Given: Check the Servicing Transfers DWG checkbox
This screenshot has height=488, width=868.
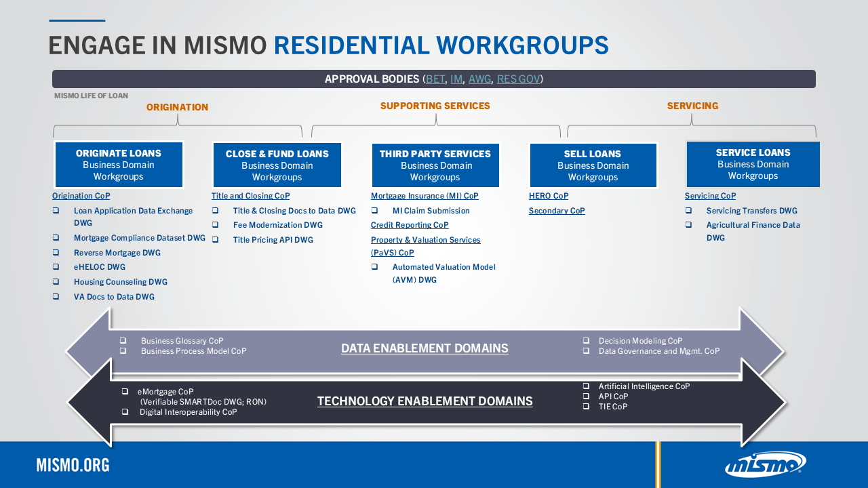Looking at the screenshot, I should (x=690, y=211).
